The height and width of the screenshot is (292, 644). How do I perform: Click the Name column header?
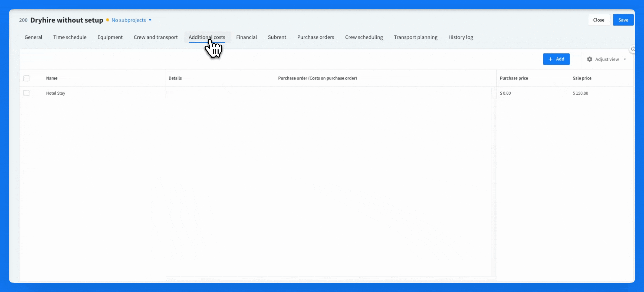click(52, 78)
